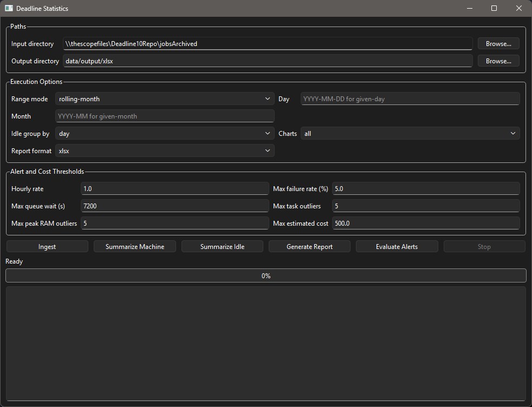
Task: Click the Execution Options group title
Action: (36, 81)
